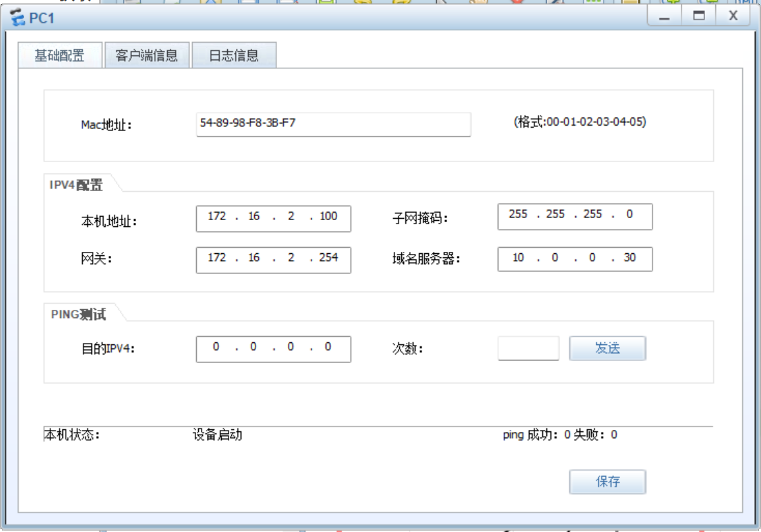Click the 域名服务器 field
The height and width of the screenshot is (532, 761).
(575, 259)
